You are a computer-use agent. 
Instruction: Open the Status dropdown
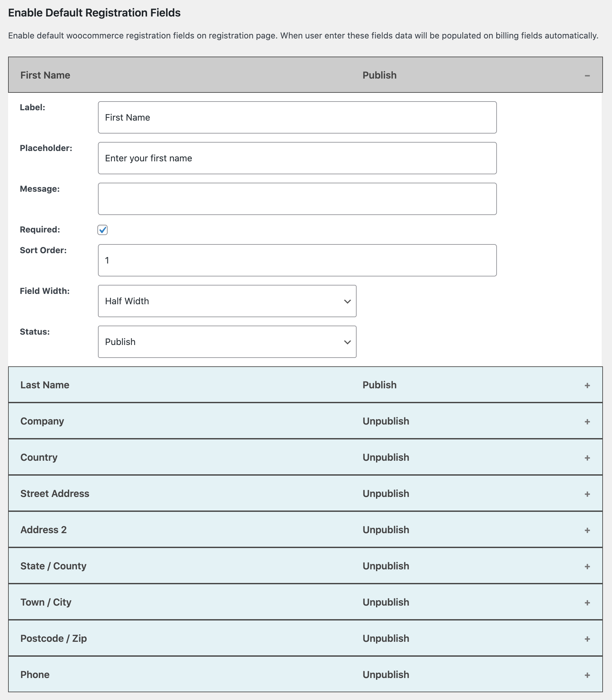point(227,342)
